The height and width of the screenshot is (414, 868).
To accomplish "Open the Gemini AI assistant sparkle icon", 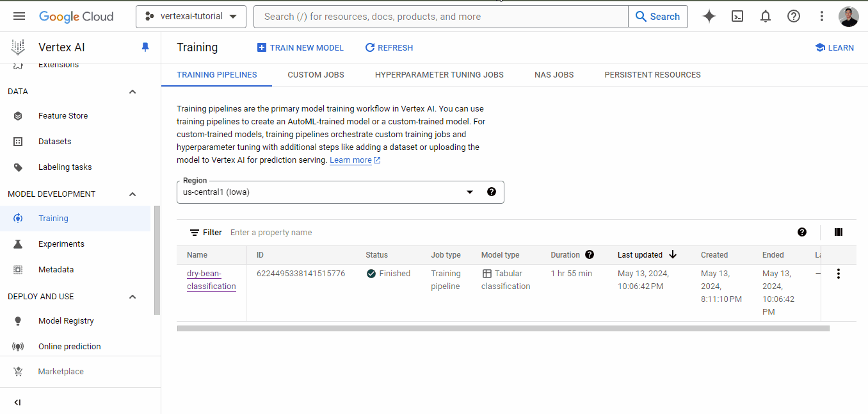I will (709, 17).
